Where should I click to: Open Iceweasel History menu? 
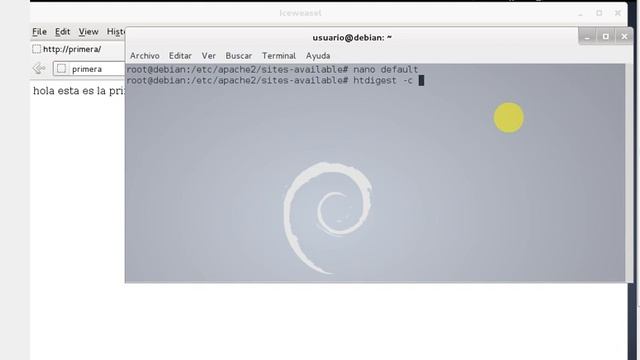116,31
